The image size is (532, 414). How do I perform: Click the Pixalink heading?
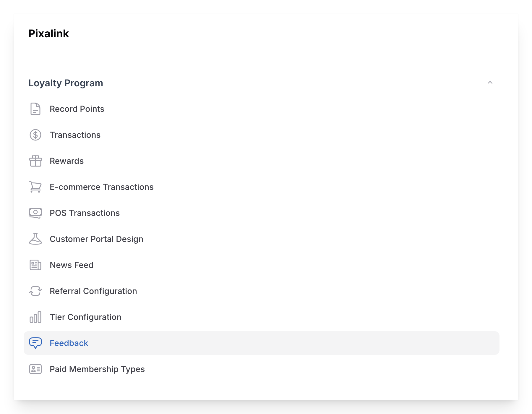coord(48,33)
